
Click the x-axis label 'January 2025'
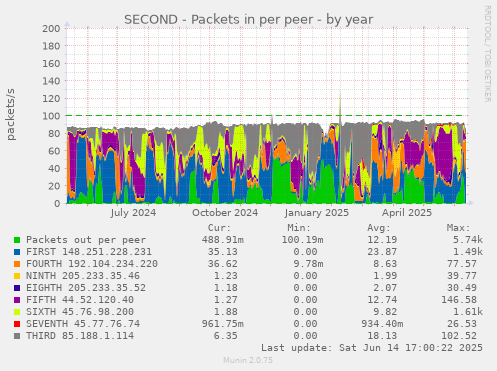317,213
